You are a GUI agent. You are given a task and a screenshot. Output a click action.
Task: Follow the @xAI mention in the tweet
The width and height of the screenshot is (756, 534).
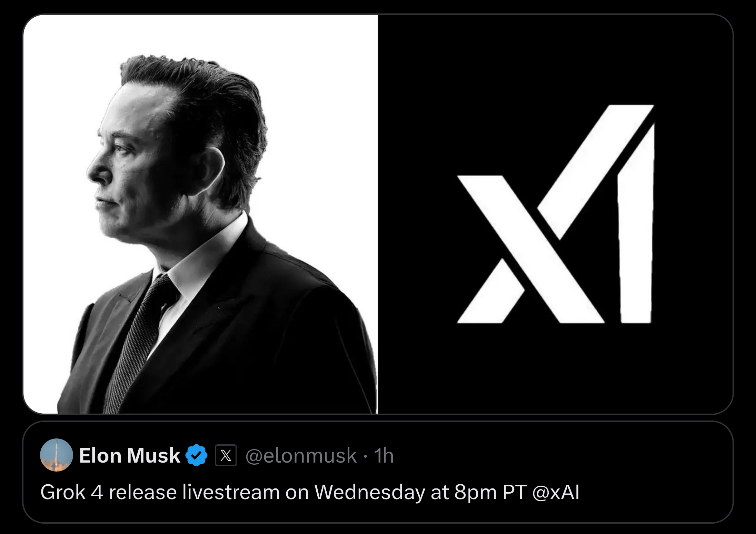click(x=556, y=492)
